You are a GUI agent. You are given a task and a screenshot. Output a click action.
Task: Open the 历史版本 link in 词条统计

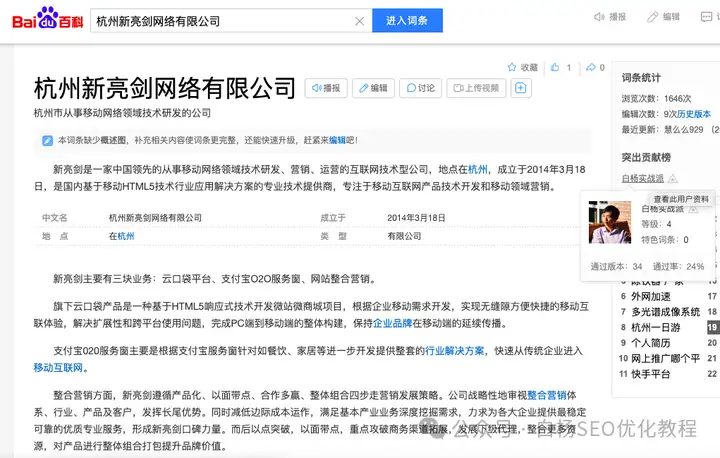pos(694,114)
